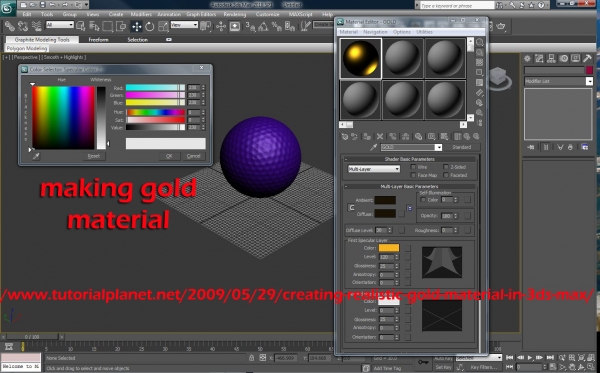Click Cancel in the Color Selector
The width and height of the screenshot is (600, 373).
tap(194, 156)
